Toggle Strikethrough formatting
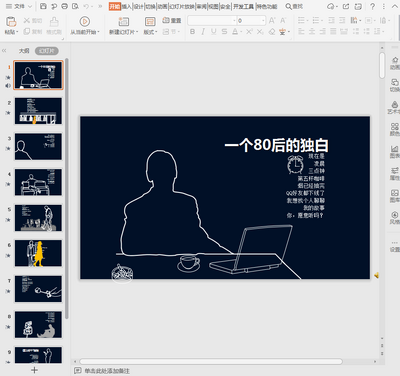Viewport: 400px width, 376px height. pyautogui.click(x=224, y=32)
